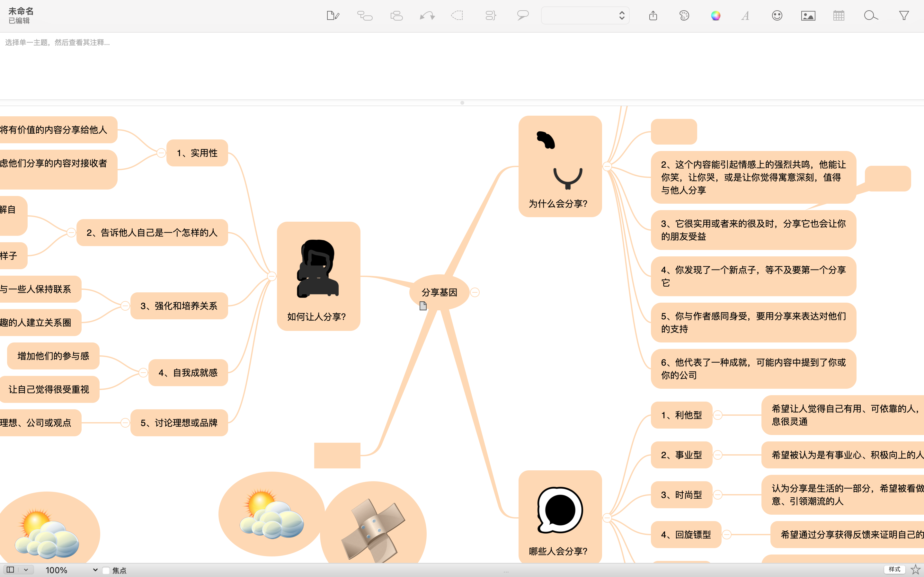Click the edit note pencil icon

pyautogui.click(x=333, y=16)
